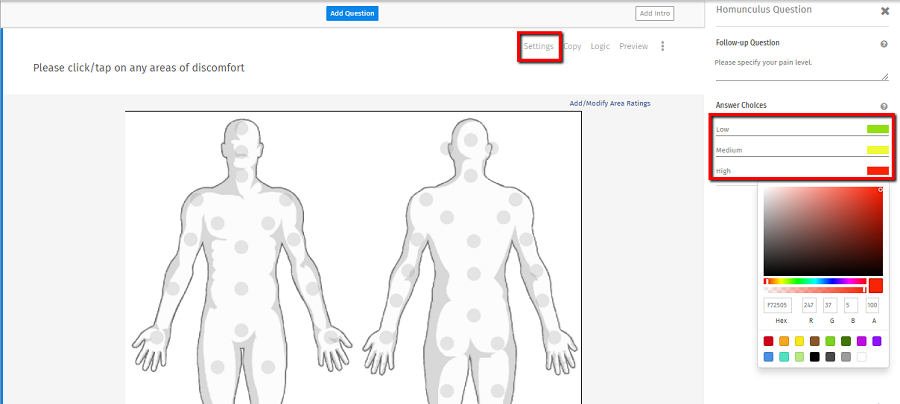Close the Homunculus Question panel
The image size is (900, 404).
885,11
